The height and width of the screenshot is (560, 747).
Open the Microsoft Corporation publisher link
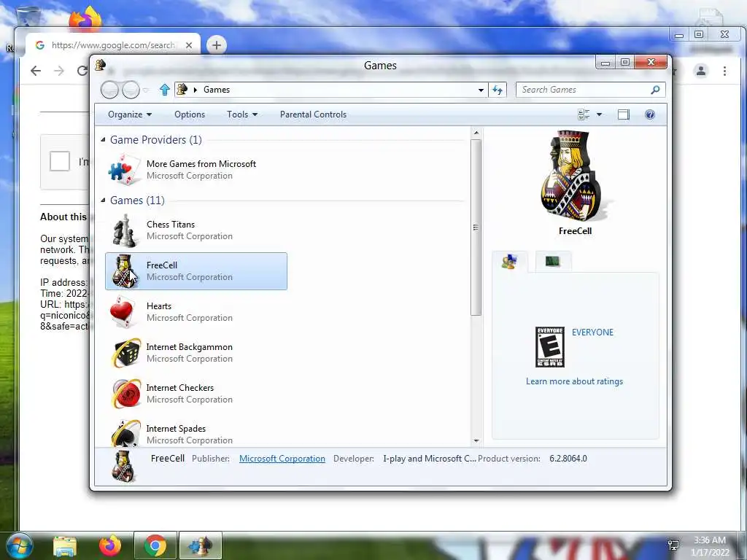[x=282, y=459]
